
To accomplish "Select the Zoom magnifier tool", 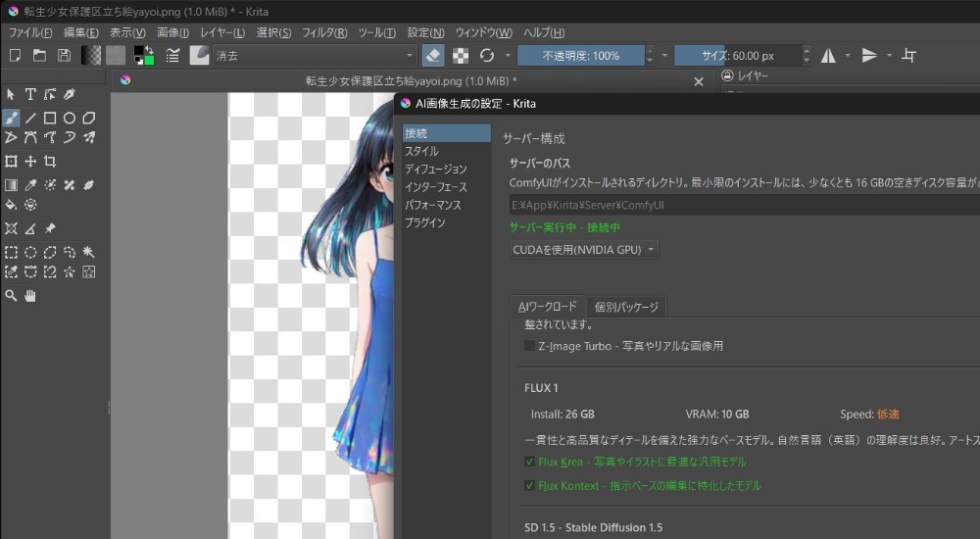I will point(11,296).
